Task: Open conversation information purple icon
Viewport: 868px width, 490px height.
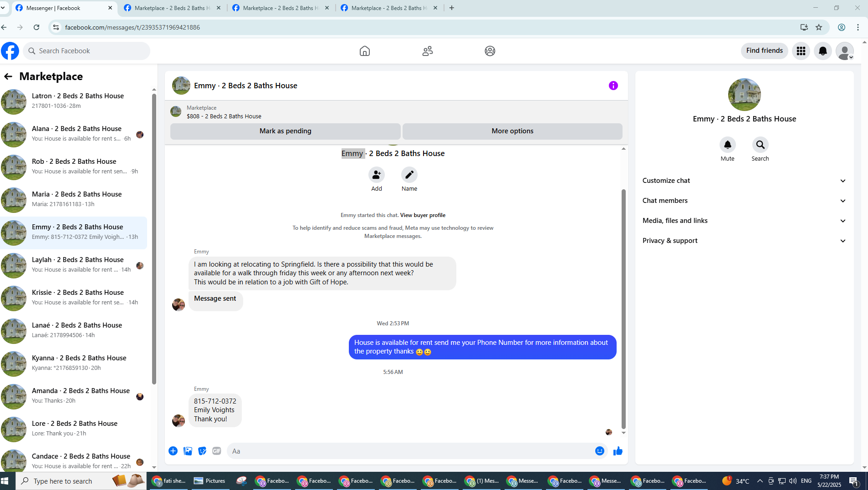Action: coord(613,86)
